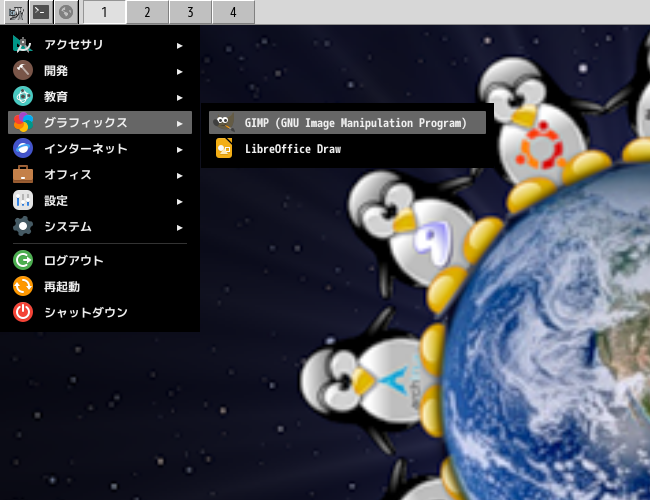
Task: Expand the アクセサリ submenu arrow
Action: (x=179, y=46)
